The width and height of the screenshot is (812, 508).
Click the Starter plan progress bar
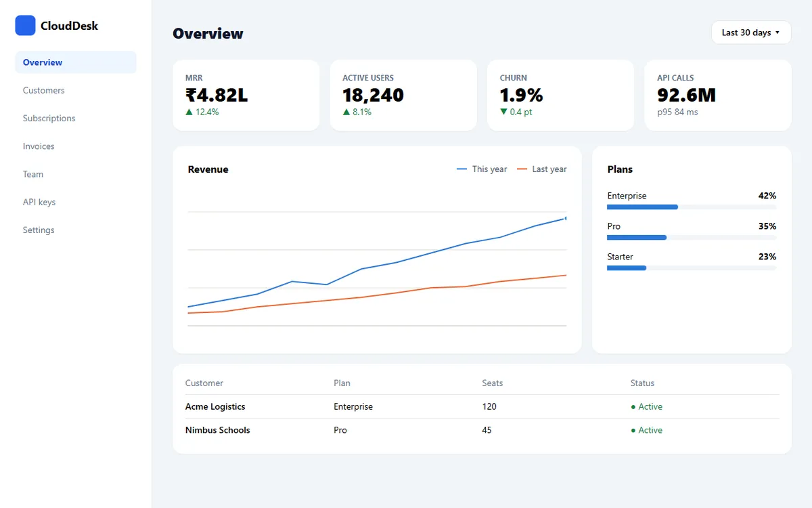pyautogui.click(x=692, y=268)
